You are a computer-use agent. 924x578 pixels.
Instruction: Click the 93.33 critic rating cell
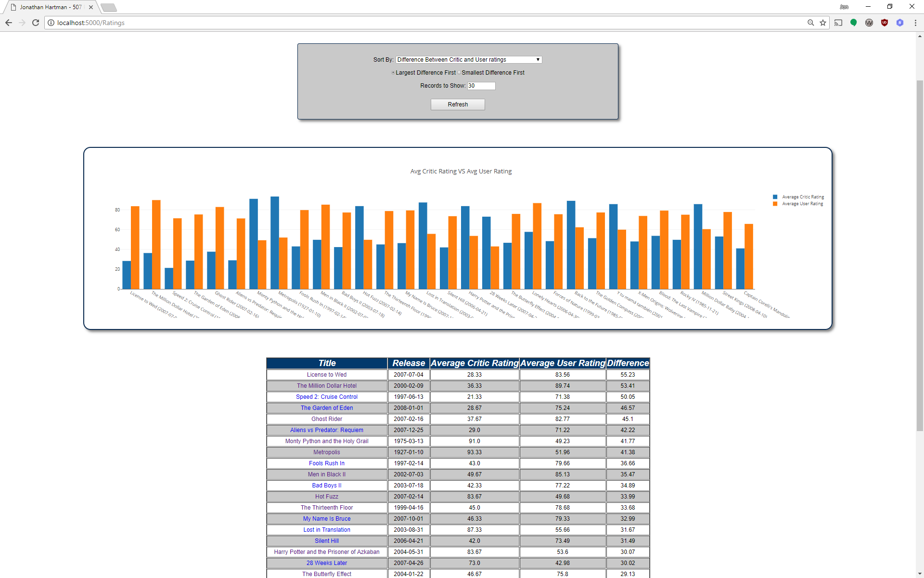tap(475, 452)
